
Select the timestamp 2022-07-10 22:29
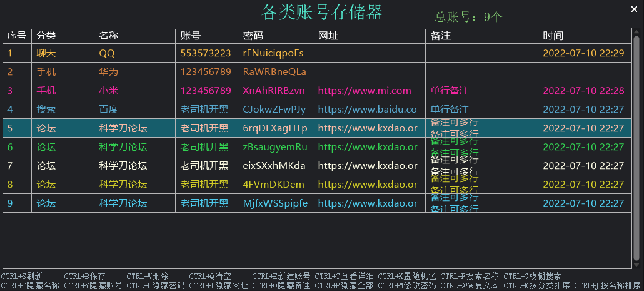click(x=585, y=53)
